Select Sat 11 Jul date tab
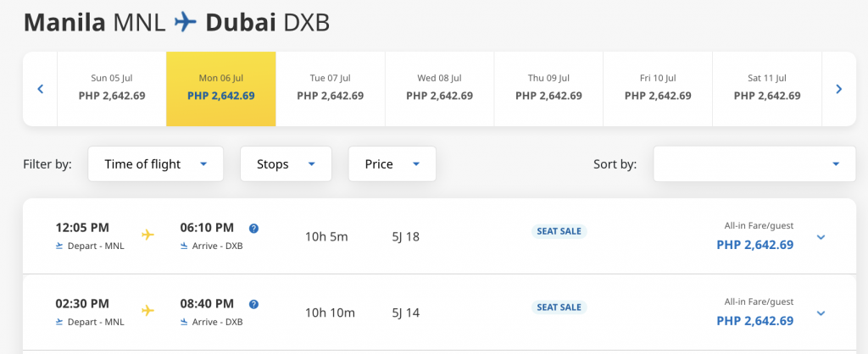The image size is (868, 354). pyautogui.click(x=767, y=88)
